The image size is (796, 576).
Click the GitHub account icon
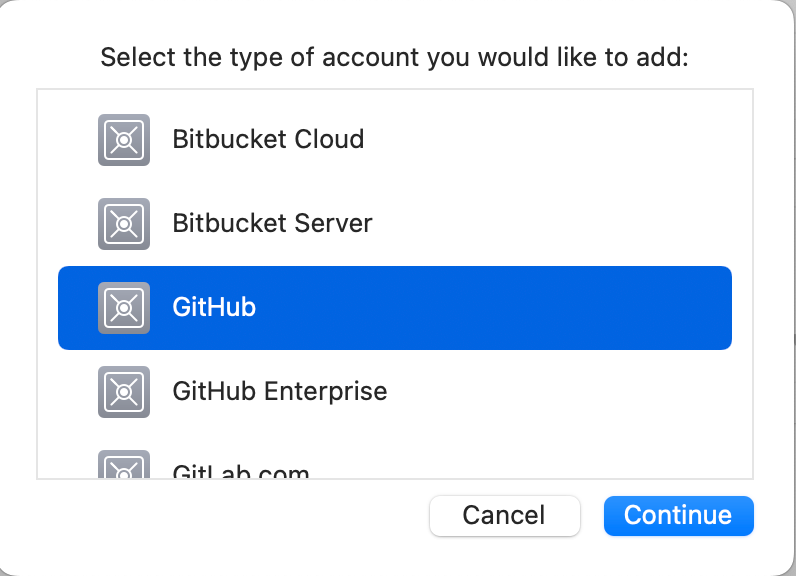tap(124, 307)
